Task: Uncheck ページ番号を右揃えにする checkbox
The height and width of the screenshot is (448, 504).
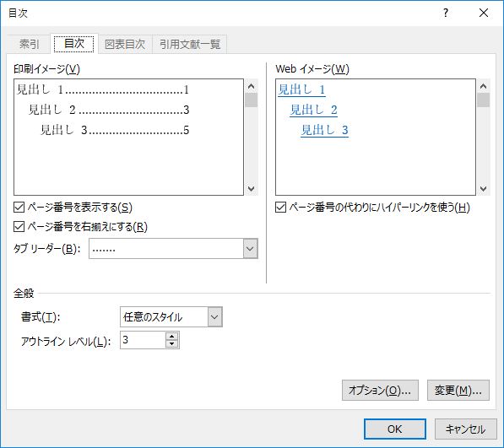Action: (x=19, y=227)
